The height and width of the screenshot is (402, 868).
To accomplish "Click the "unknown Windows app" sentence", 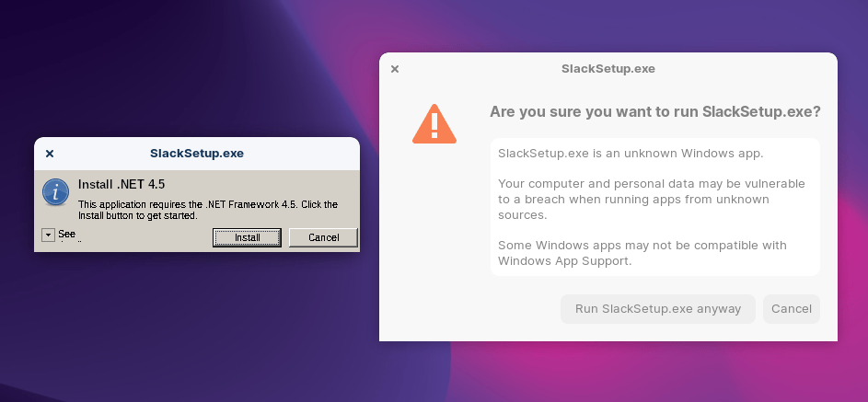I will [630, 153].
